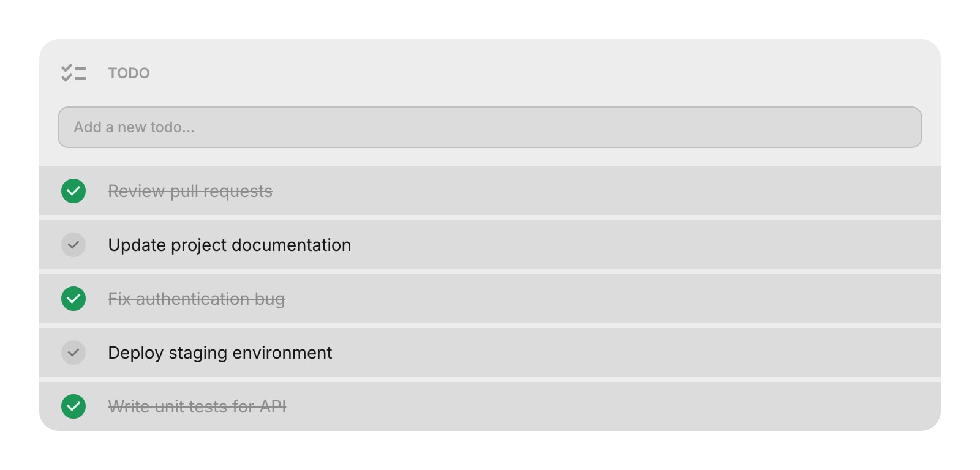Screen dimensions: 980x470
Task: Click the checklist icon beside TODO
Action: pos(73,73)
